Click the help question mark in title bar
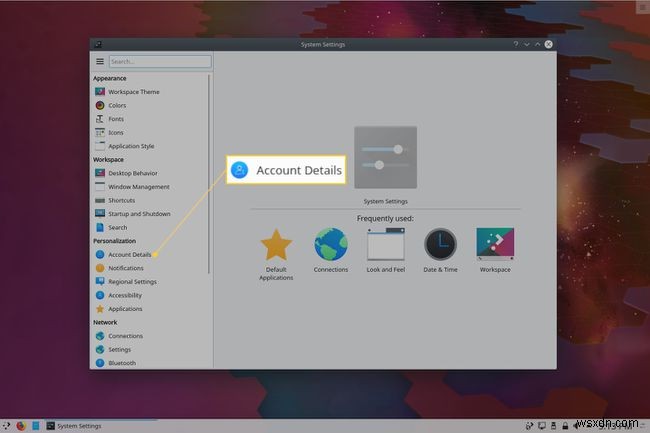The width and height of the screenshot is (650, 433). point(516,44)
